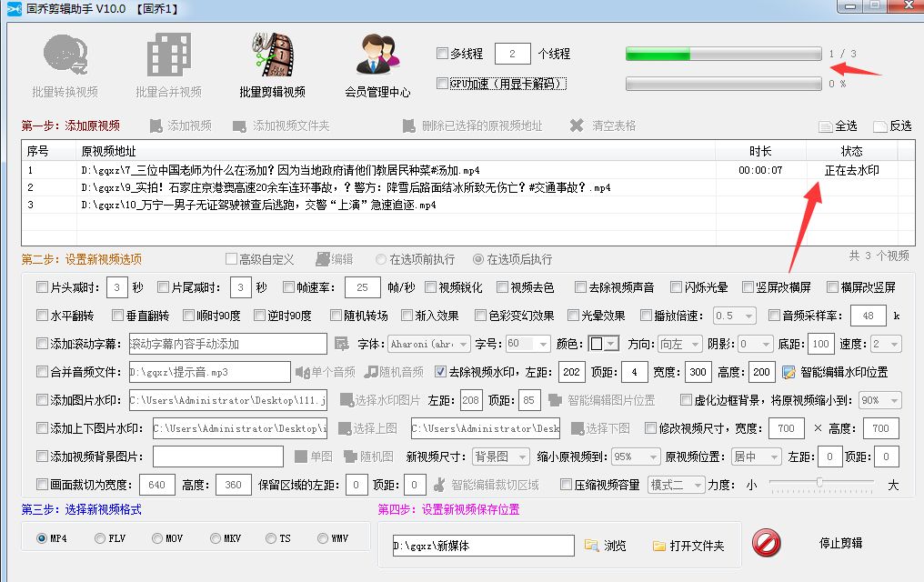Screen dimensions: 924x582
Task: Open 会员管理中心 people icon
Action: pos(377,55)
